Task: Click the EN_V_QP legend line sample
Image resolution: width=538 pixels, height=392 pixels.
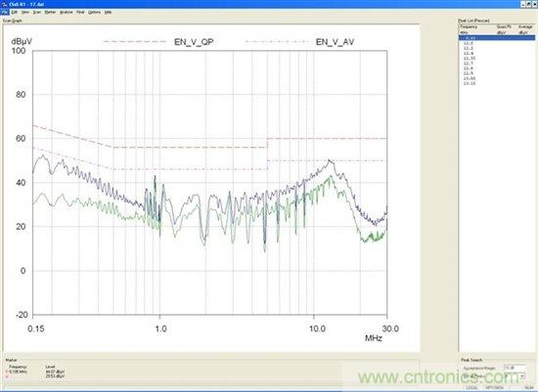Action: click(135, 41)
